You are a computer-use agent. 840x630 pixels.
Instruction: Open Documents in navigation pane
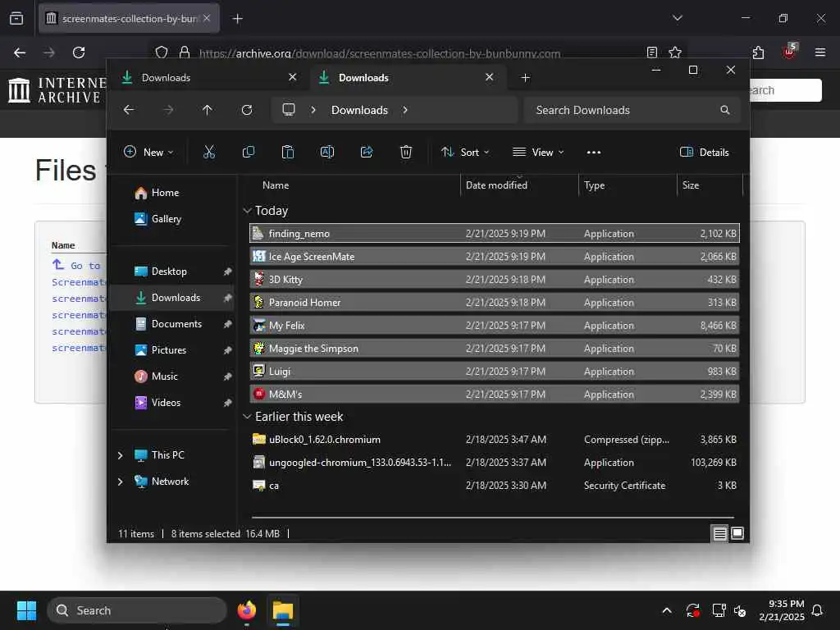tap(167, 323)
